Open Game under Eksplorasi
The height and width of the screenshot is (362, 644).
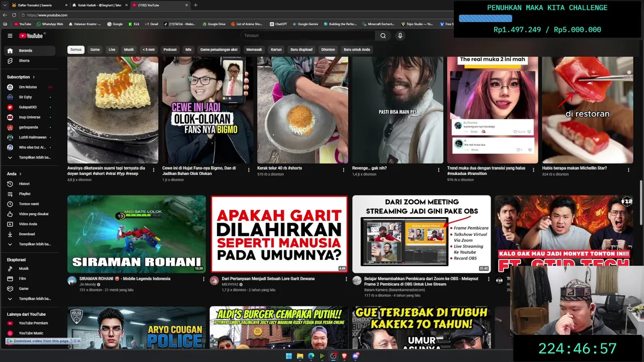(x=30, y=289)
